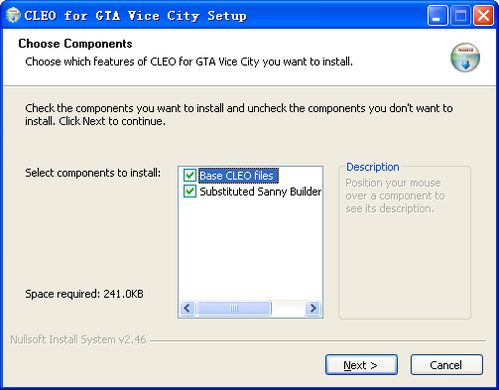Click the installer icon in title bar

[13, 16]
